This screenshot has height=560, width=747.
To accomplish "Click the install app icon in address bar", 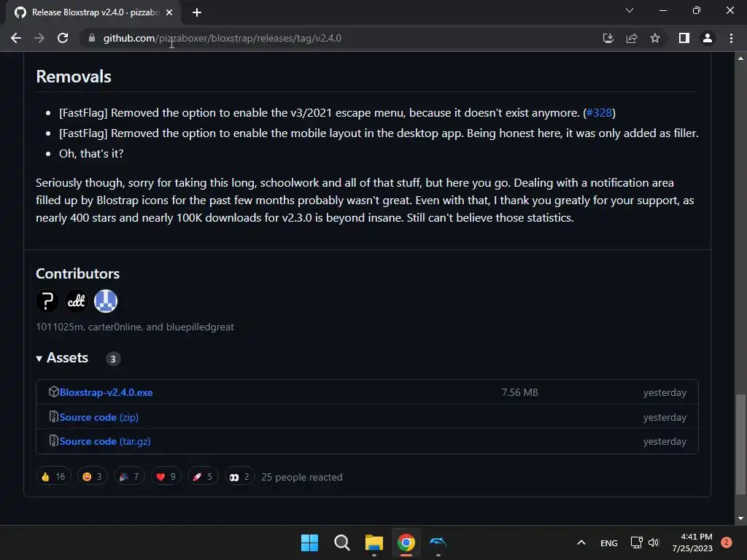I will click(608, 38).
